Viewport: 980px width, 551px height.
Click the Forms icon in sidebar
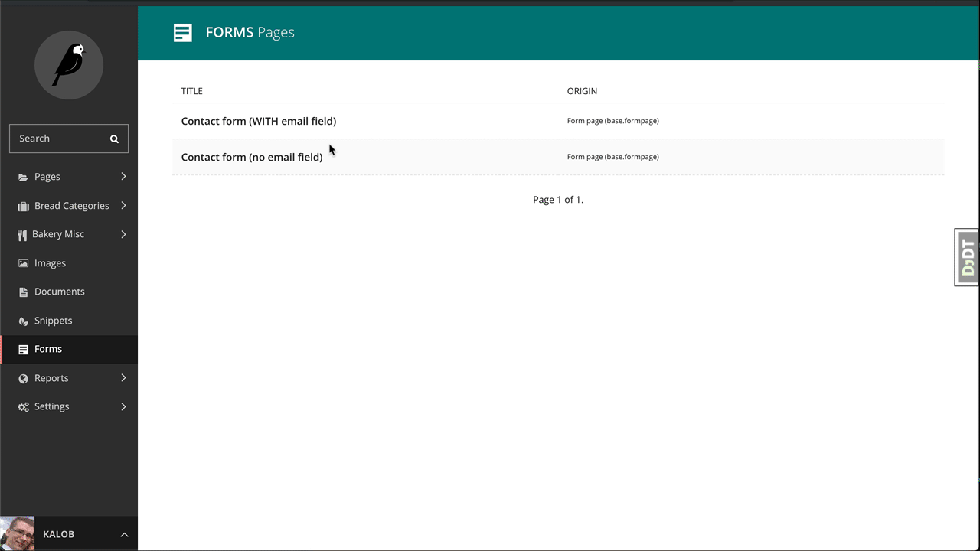click(23, 349)
